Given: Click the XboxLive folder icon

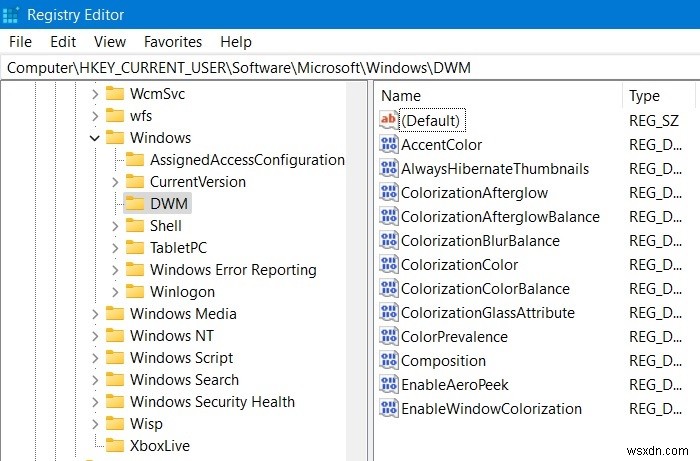Looking at the screenshot, I should pyautogui.click(x=115, y=445).
